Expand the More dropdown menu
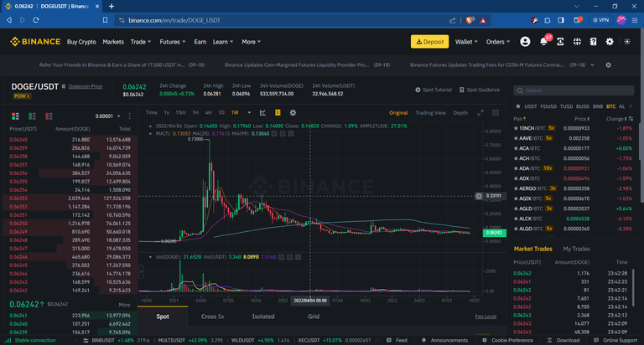Image resolution: width=644 pixels, height=345 pixels. [x=251, y=42]
